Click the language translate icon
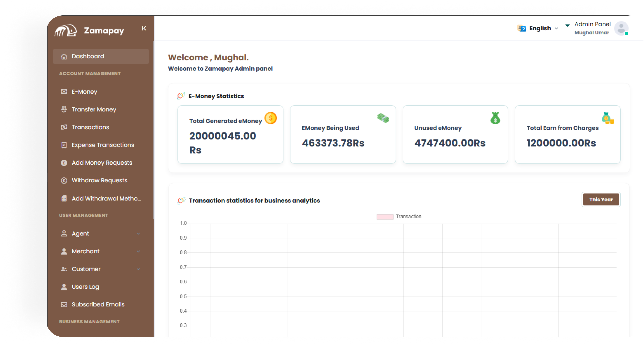 click(x=522, y=29)
